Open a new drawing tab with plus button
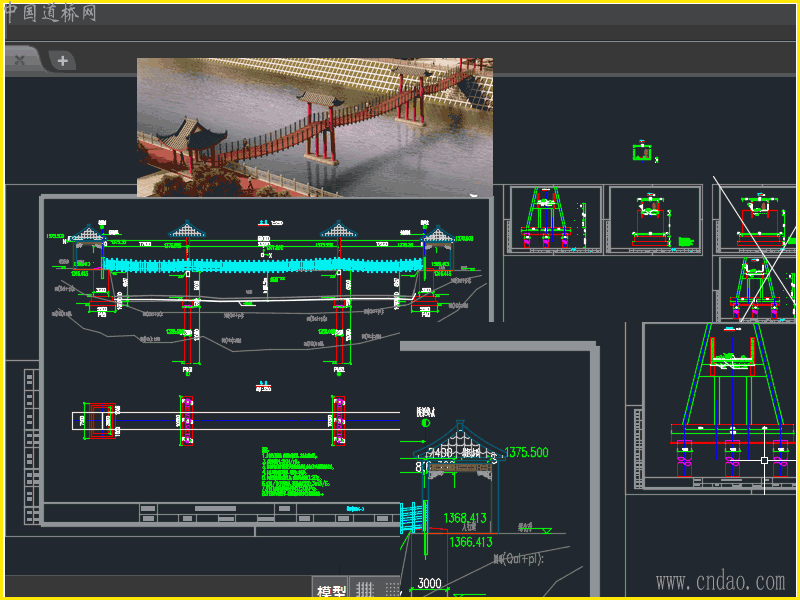 tap(62, 61)
